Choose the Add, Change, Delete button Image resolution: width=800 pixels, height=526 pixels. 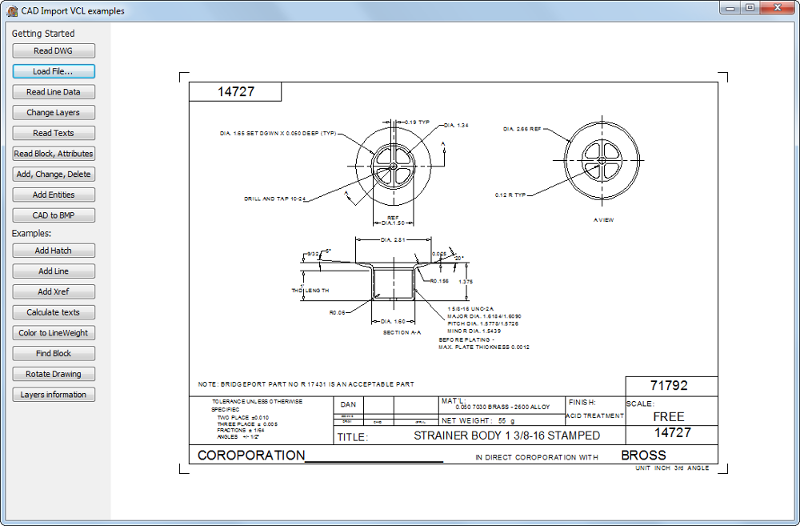[x=54, y=174]
